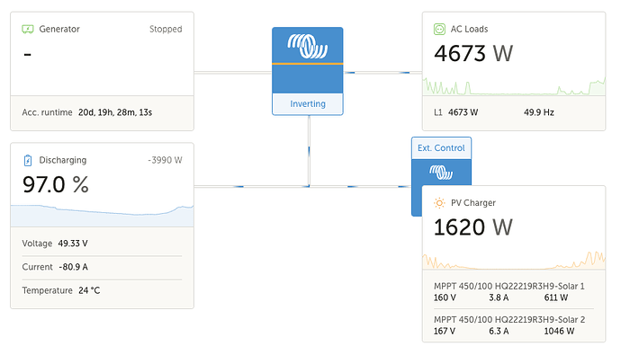Open the Generator Stopped status
This screenshot has height=364, width=621.
(x=166, y=29)
